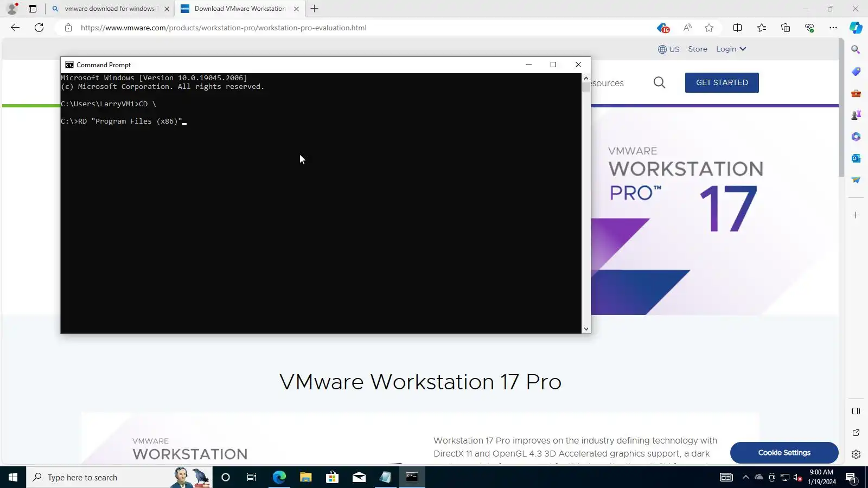The height and width of the screenshot is (488, 868).
Task: Click the Command Prompt scrollbar up arrow
Action: click(x=586, y=78)
